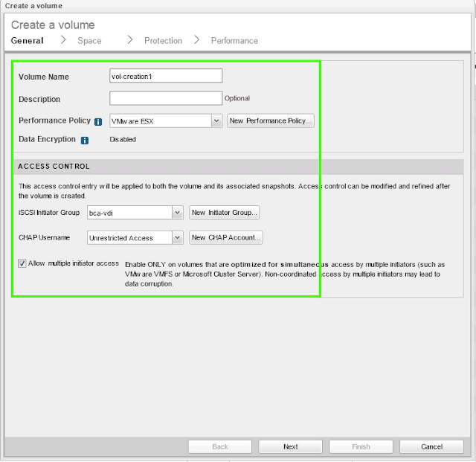
Task: Go to the Protection step
Action: [164, 41]
